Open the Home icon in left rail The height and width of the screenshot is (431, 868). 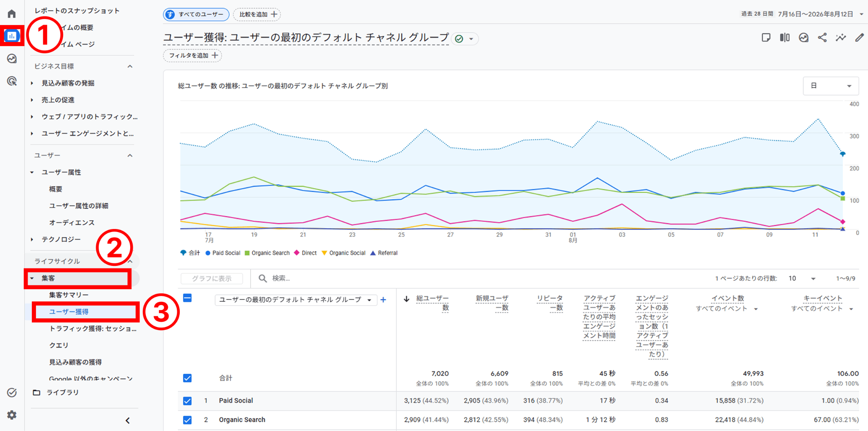click(x=12, y=14)
